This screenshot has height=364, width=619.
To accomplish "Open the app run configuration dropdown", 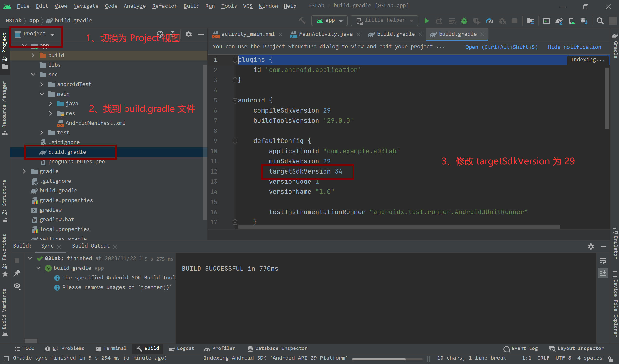I will (329, 21).
